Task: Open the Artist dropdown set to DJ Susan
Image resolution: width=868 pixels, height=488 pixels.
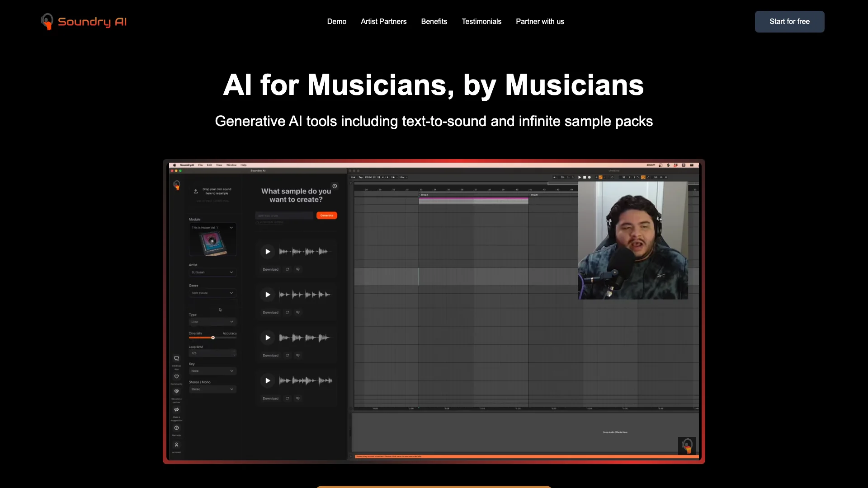Action: tap(212, 272)
